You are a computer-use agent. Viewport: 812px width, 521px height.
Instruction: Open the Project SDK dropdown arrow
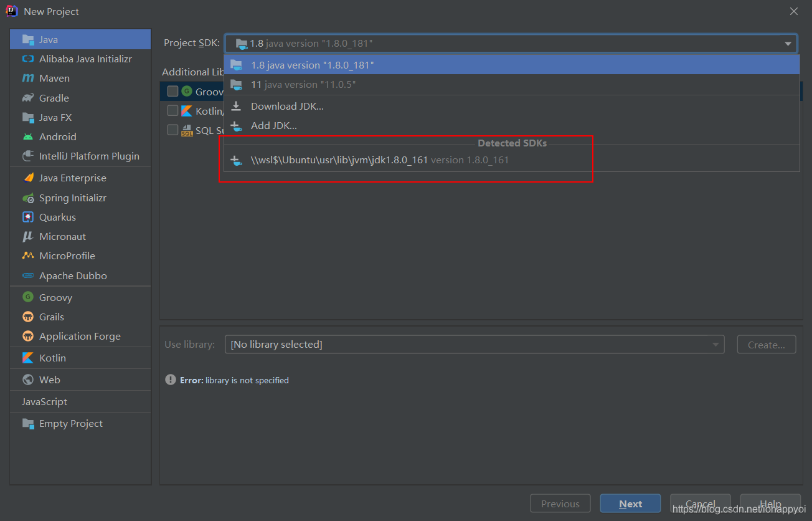pos(788,44)
